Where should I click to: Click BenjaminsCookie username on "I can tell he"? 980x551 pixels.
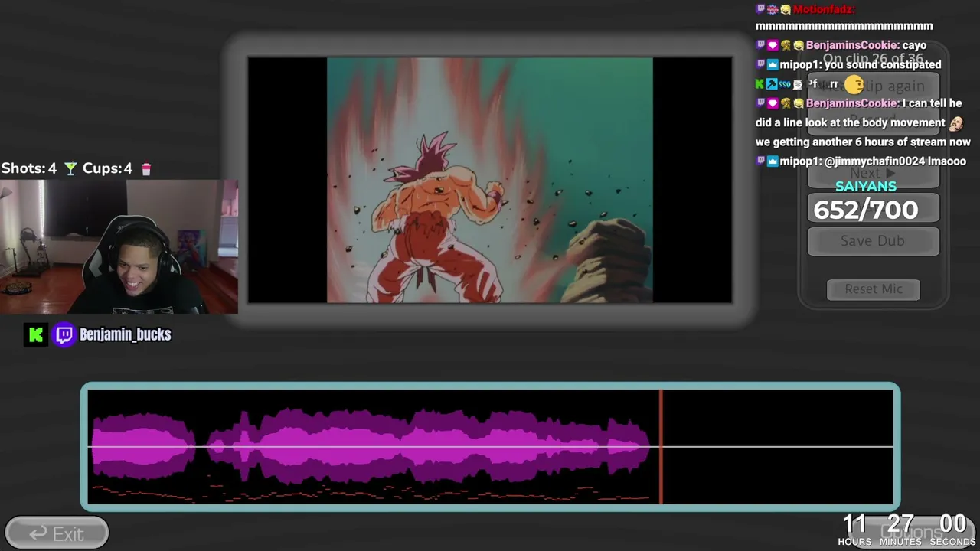853,103
